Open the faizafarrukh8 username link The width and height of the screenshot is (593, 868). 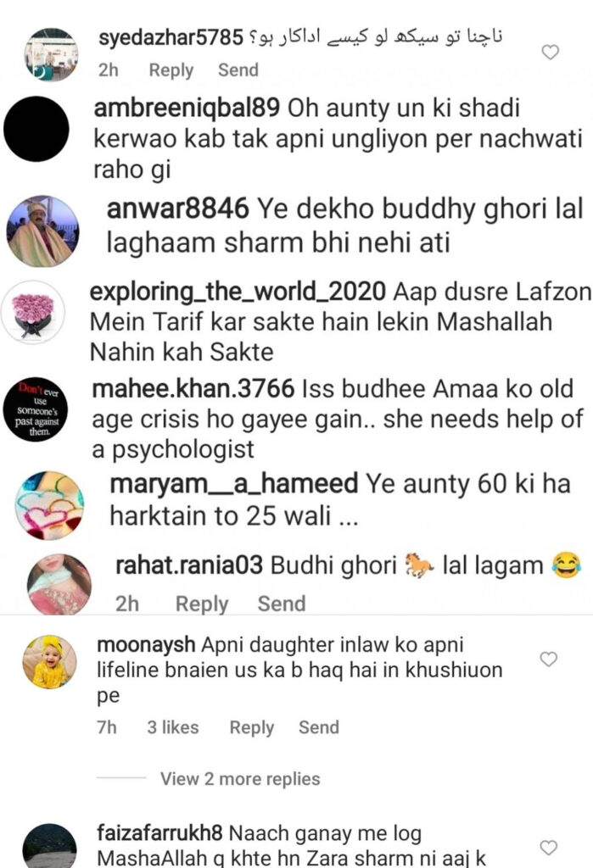pos(159,832)
